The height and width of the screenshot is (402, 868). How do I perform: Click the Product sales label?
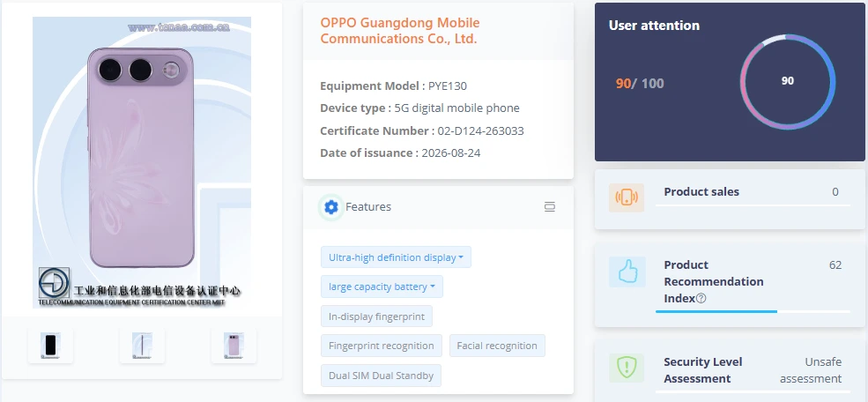point(701,191)
